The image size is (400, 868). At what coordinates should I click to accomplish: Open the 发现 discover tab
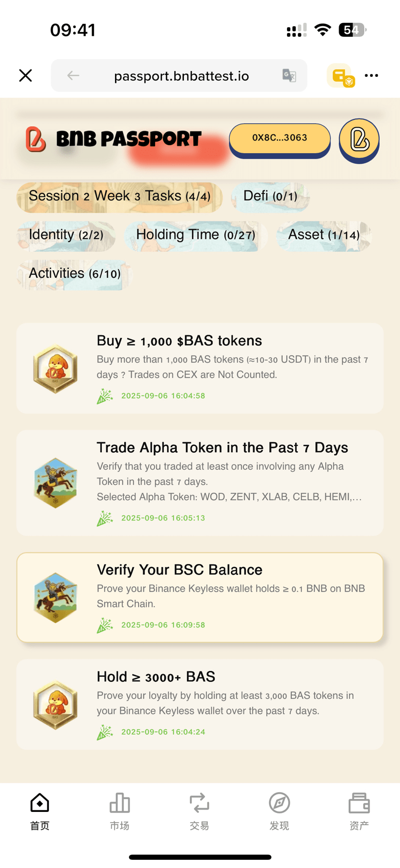[279, 811]
